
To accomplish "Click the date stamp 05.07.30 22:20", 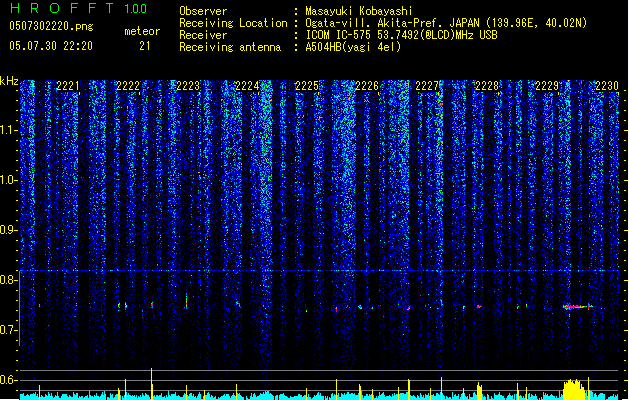I will tap(51, 46).
